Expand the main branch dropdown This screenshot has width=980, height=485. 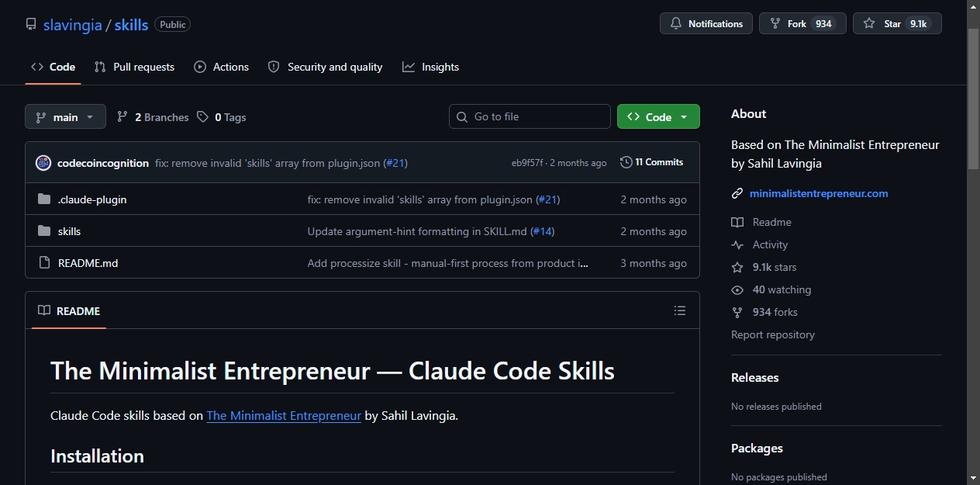point(65,116)
